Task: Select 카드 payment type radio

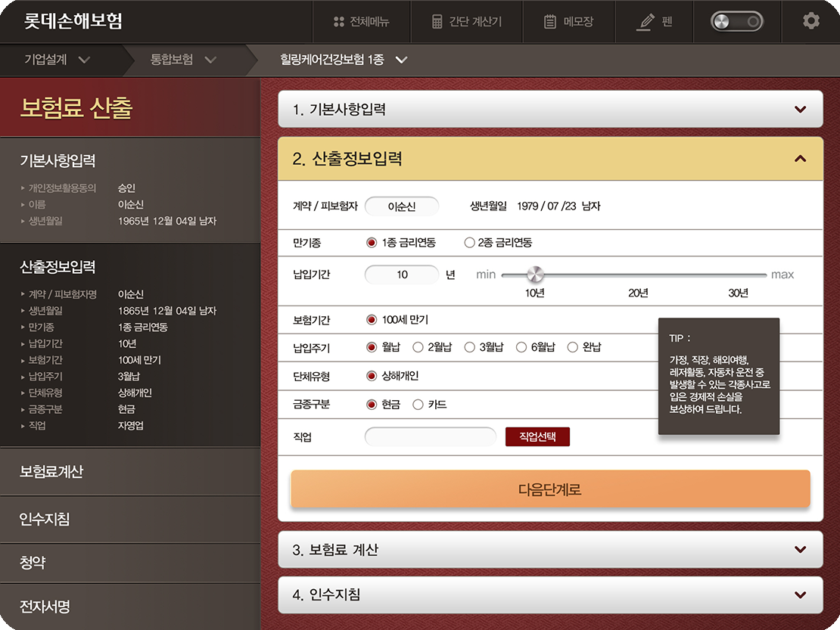Action: (x=418, y=404)
